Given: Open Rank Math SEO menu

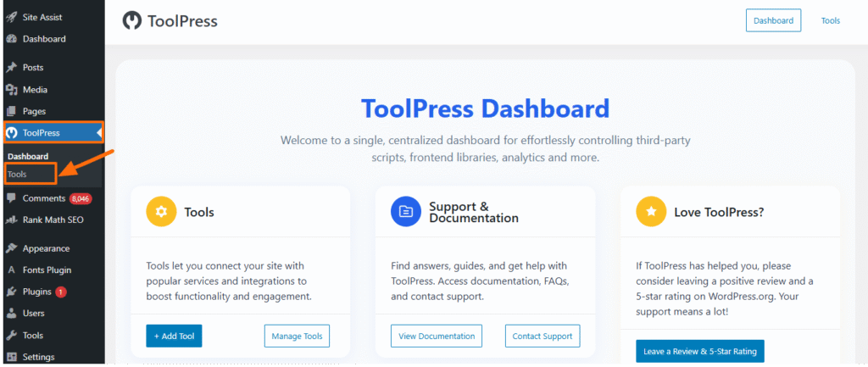Looking at the screenshot, I should click(52, 220).
